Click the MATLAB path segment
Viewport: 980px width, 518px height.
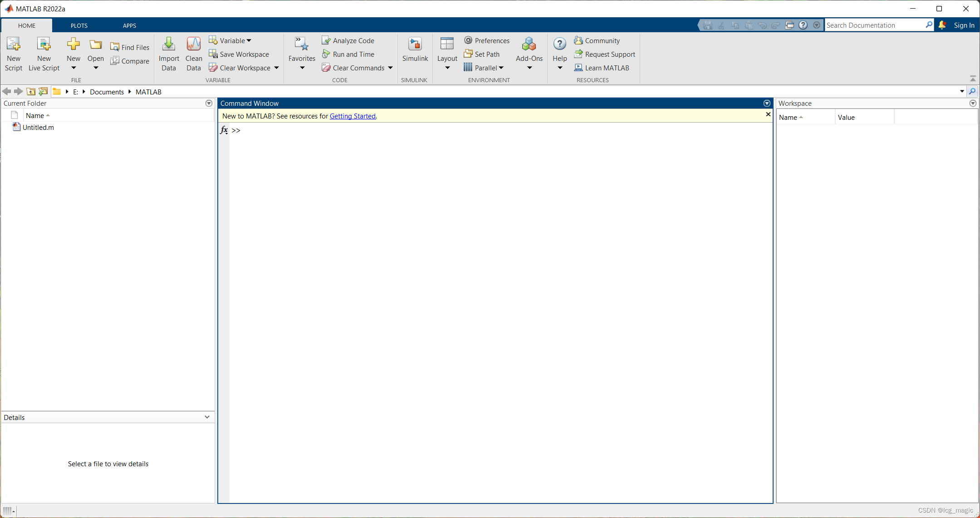point(148,92)
